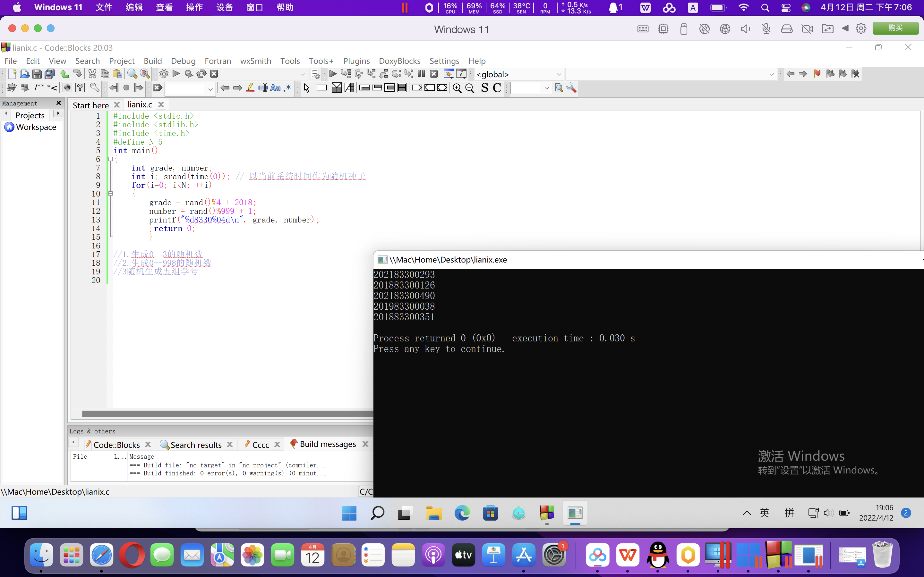Click the green 购买 button
Screen dimensions: 924x577
coord(895,28)
